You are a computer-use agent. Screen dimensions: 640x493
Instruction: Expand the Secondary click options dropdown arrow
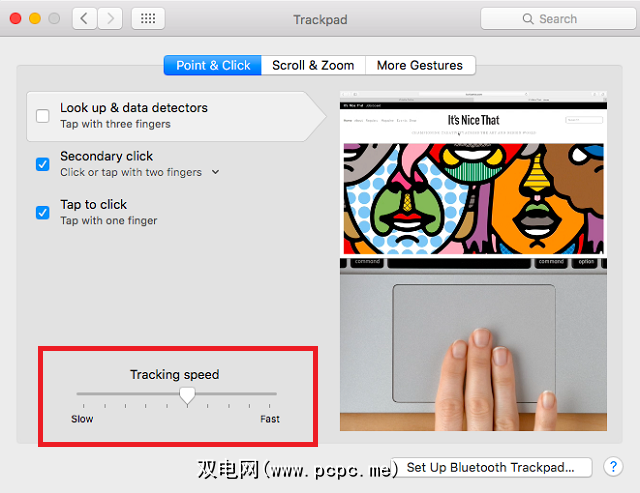(216, 172)
